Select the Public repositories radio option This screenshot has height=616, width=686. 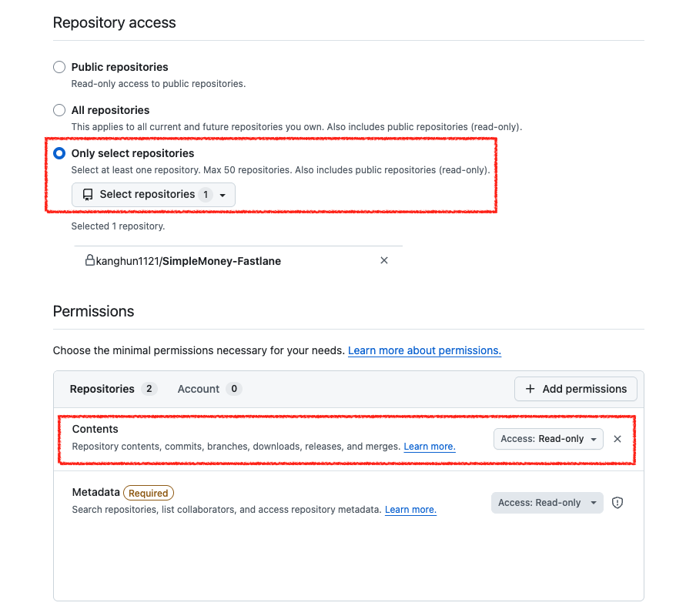pos(59,67)
